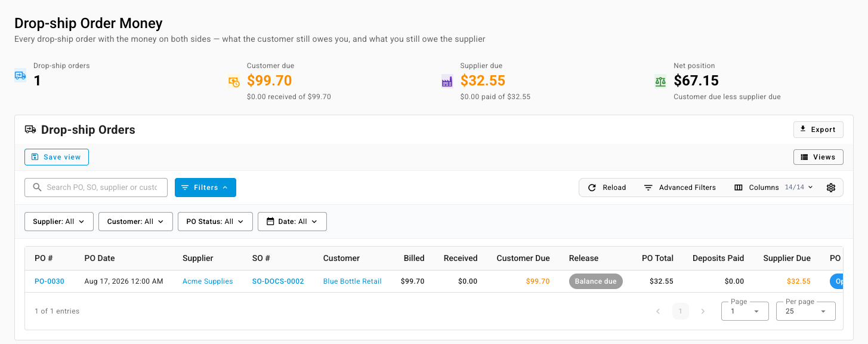
Task: Sort by Supplier column header
Action: pos(198,259)
